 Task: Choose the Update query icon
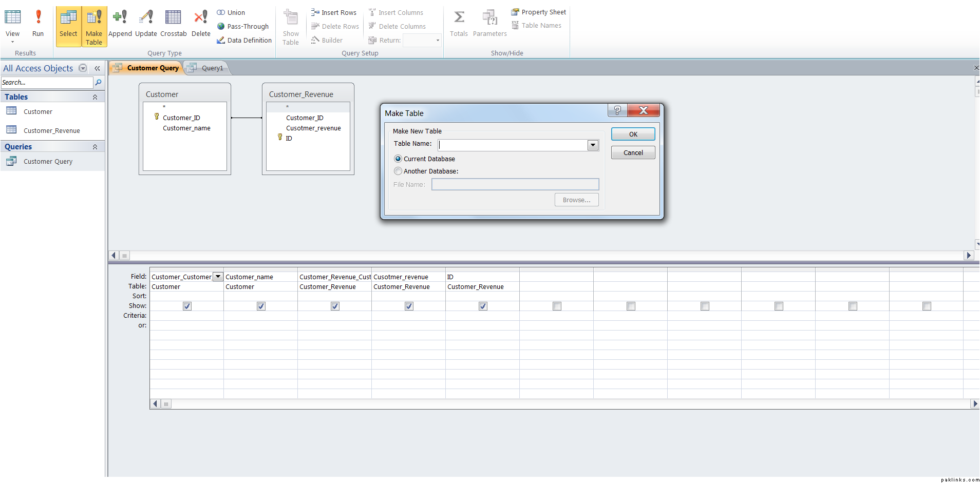[x=146, y=23]
